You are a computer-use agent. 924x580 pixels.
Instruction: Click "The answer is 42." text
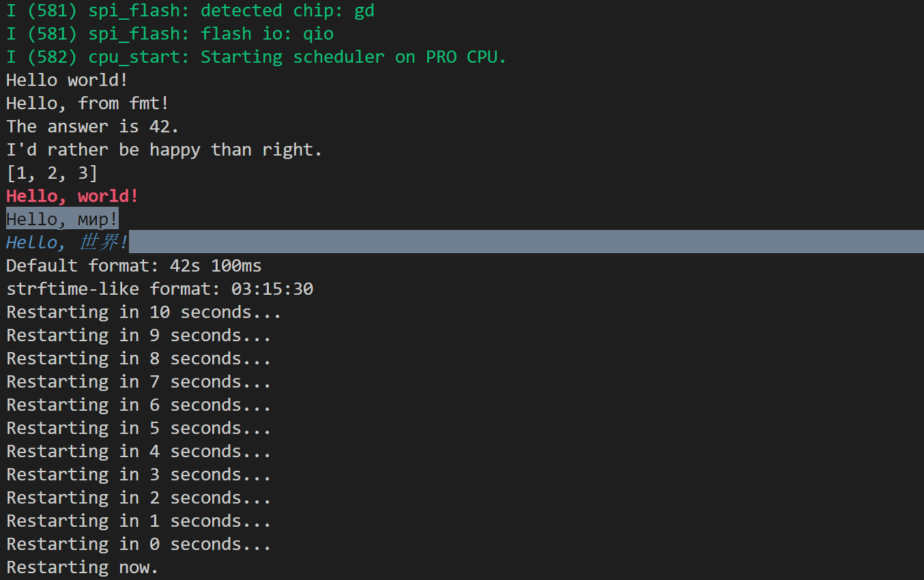pyautogui.click(x=92, y=127)
